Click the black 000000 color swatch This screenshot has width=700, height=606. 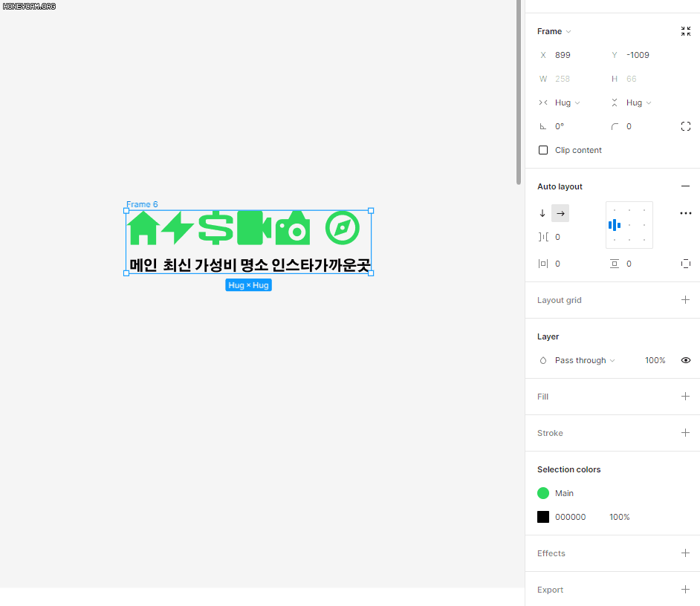click(x=543, y=517)
